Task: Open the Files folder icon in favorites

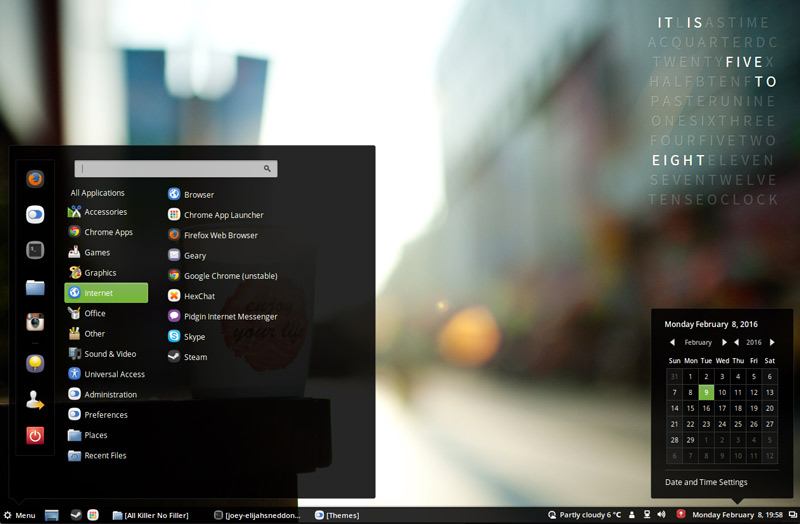Action: tap(35, 288)
